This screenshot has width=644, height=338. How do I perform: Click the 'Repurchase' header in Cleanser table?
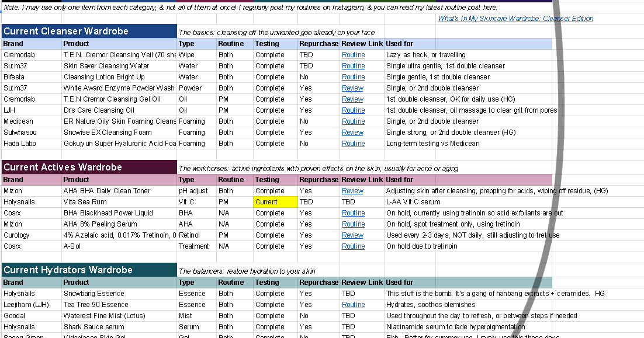point(318,44)
